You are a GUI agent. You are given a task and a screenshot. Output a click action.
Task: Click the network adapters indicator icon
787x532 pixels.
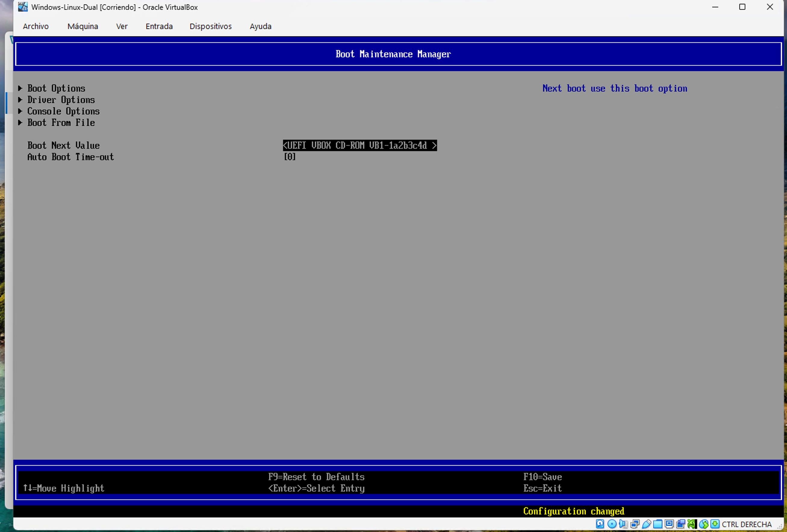635,524
